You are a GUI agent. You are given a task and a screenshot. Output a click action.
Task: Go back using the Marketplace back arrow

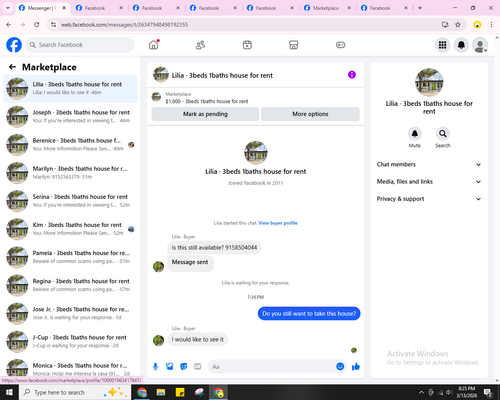12,67
